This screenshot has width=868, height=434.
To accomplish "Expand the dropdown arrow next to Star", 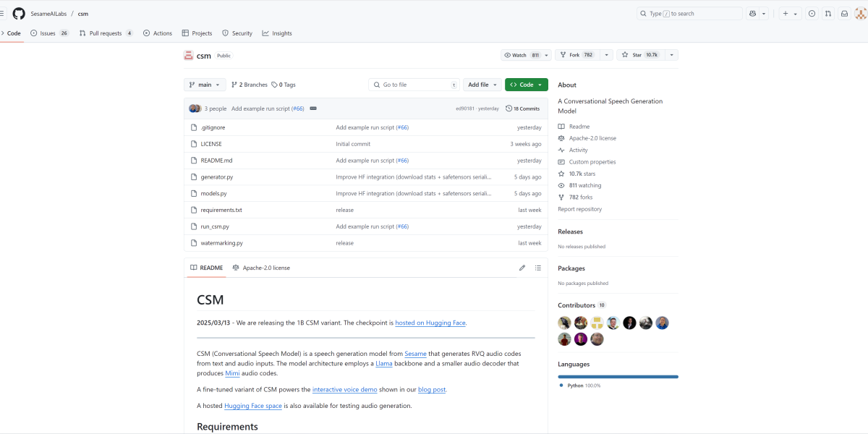I will coord(672,55).
